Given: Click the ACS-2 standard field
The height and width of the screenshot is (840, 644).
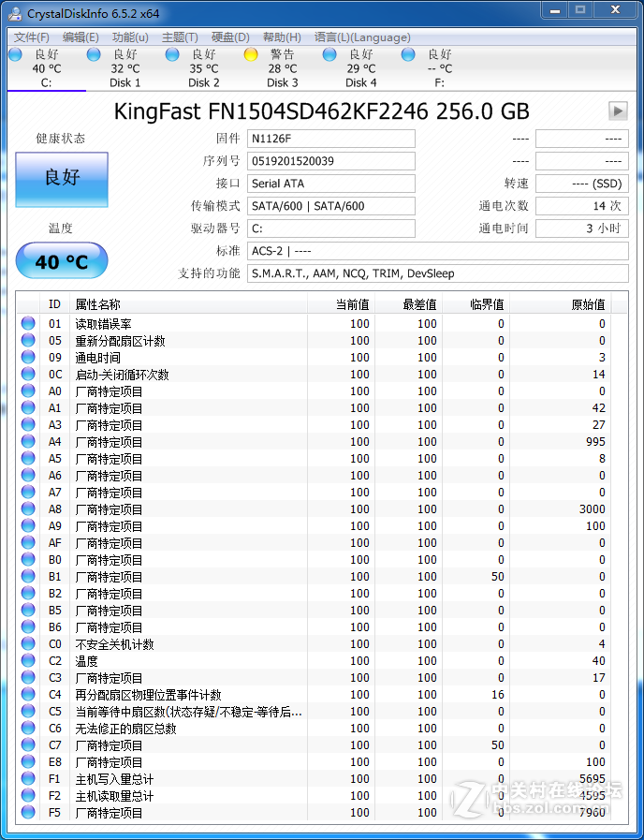Looking at the screenshot, I should [x=438, y=251].
